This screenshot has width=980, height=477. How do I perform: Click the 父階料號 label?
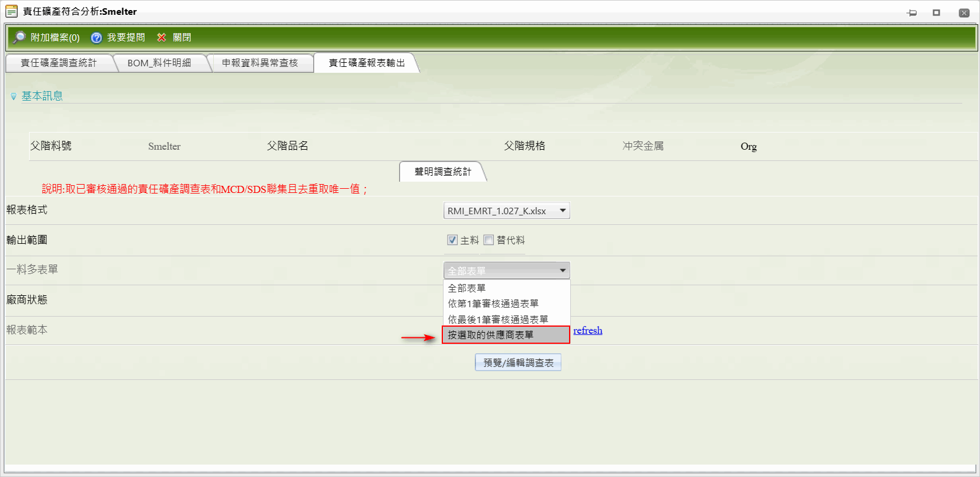coord(51,146)
